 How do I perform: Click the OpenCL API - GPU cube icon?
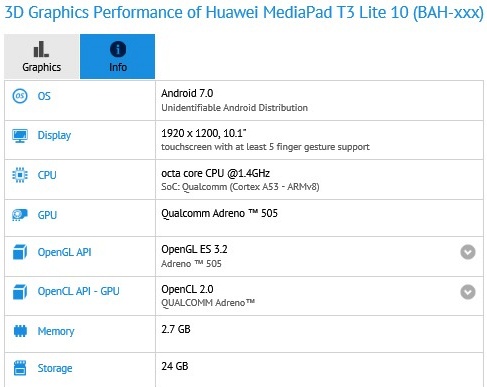[20, 292]
